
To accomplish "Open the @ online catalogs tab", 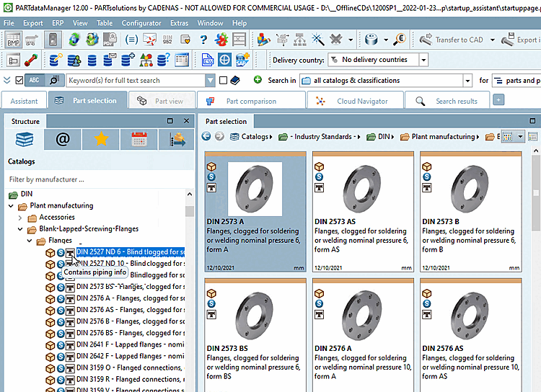I will click(63, 140).
